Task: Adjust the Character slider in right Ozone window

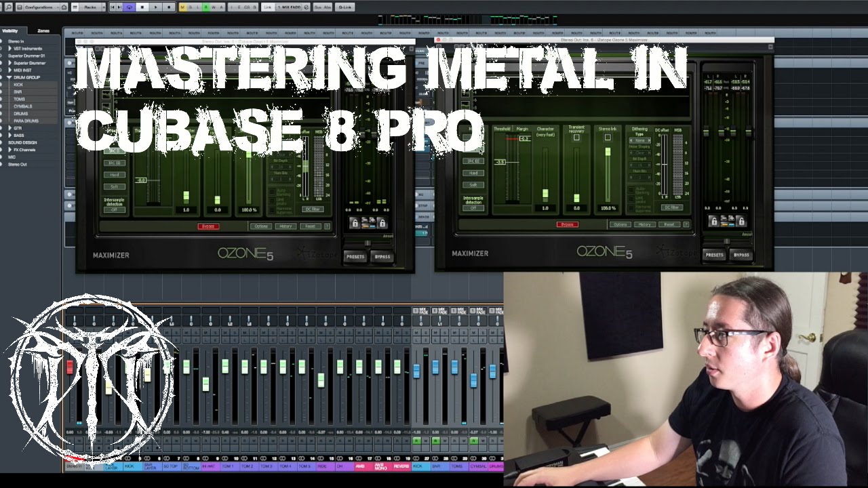Action: click(x=545, y=193)
